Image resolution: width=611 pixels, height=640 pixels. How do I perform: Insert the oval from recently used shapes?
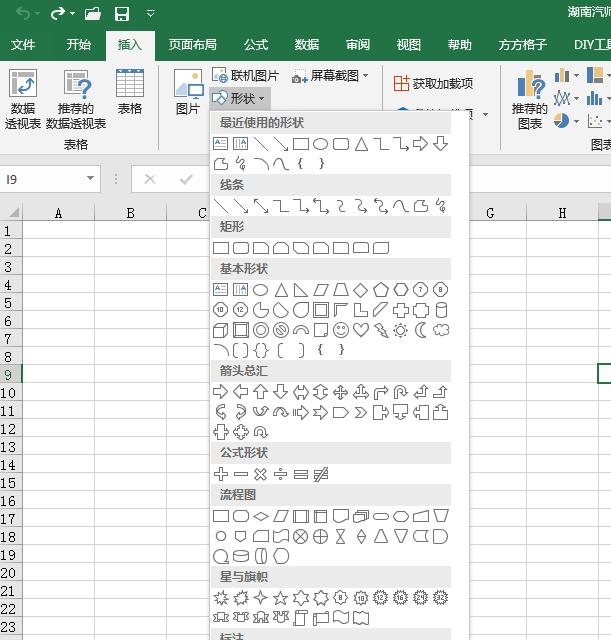[x=321, y=144]
